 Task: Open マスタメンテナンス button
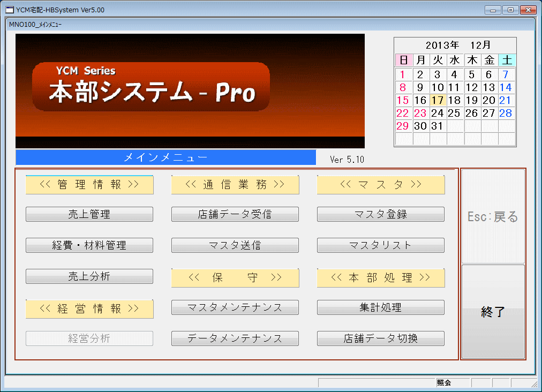[x=235, y=307]
